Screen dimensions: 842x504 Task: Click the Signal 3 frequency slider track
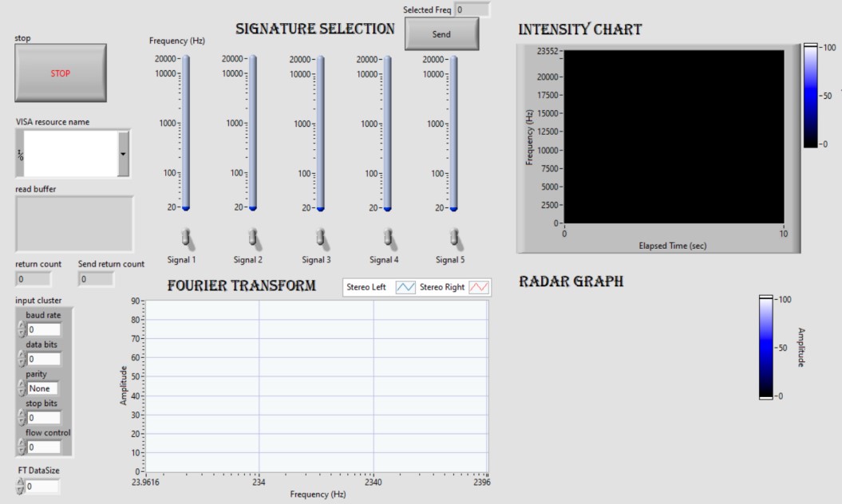coord(321,132)
